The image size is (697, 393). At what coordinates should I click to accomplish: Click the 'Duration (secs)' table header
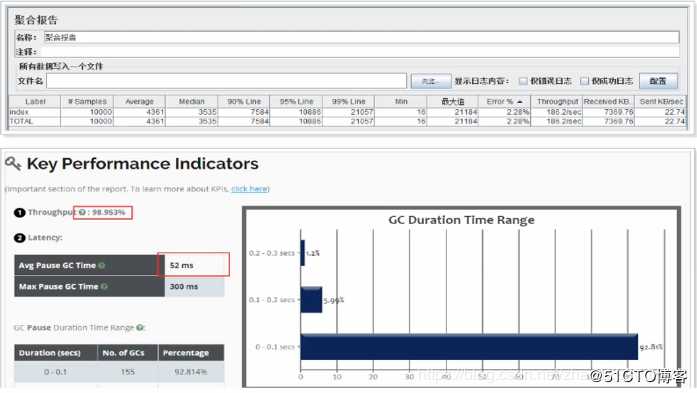click(49, 353)
